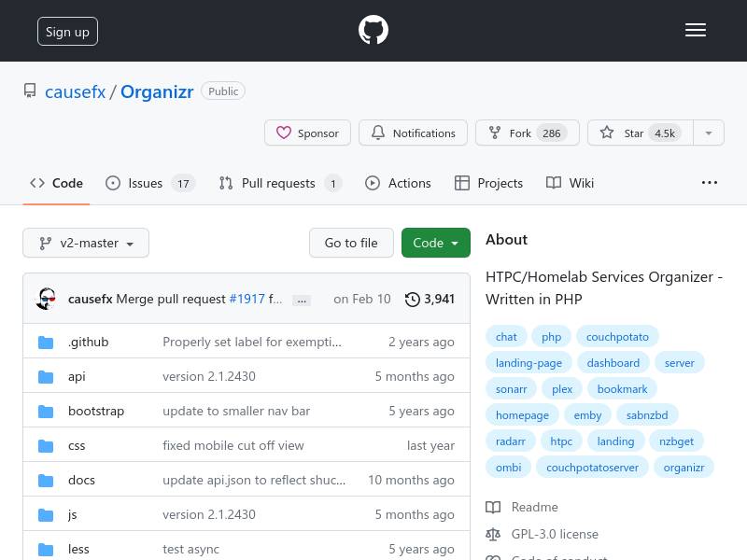Expand the truncated commit message ellipsis
747x560 pixels.
click(x=302, y=300)
